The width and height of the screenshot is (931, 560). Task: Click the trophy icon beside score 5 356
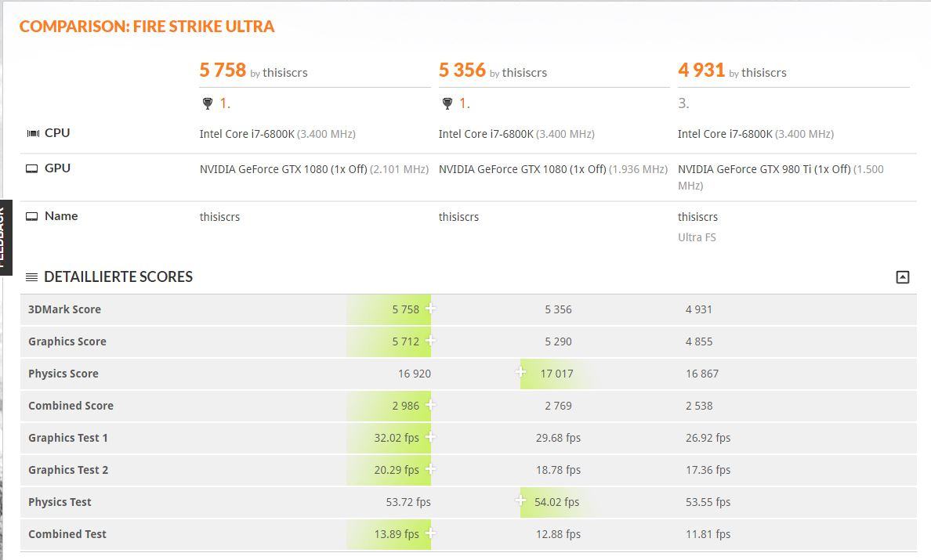(447, 103)
